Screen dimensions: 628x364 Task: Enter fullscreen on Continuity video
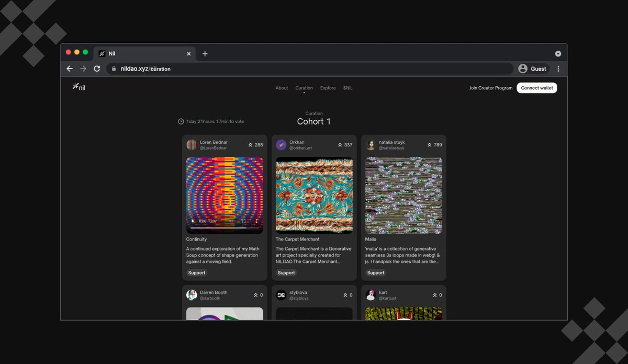[243, 221]
